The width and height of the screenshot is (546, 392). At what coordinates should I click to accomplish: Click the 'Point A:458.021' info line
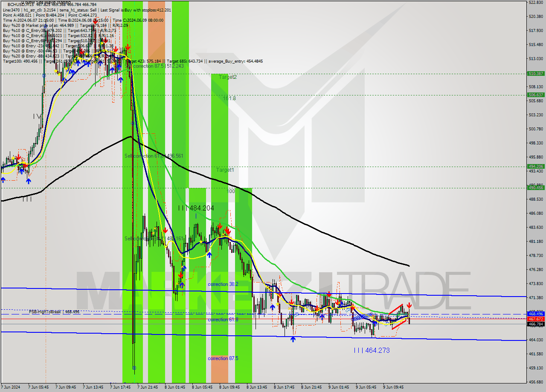point(50,15)
